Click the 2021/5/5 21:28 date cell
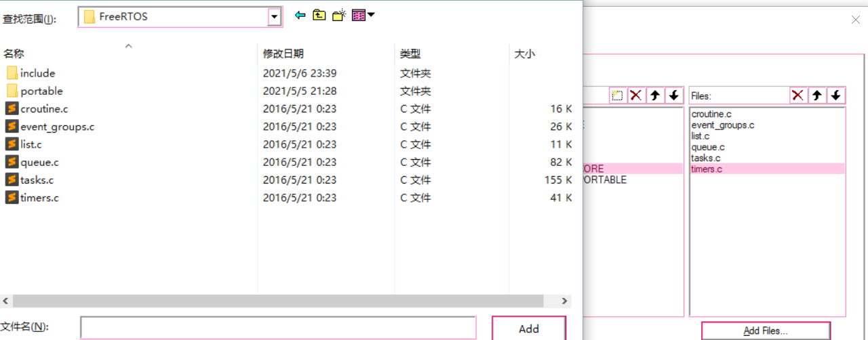Viewport: 868px width, 340px height. click(300, 91)
